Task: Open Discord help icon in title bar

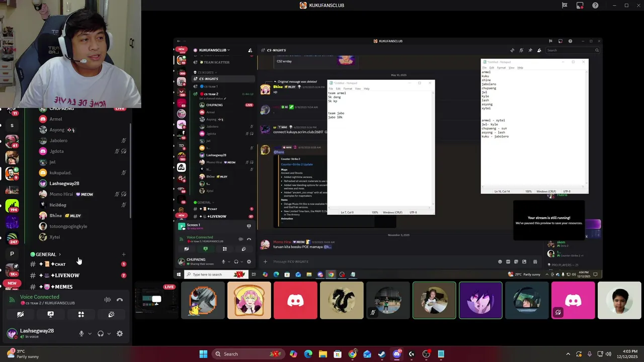Action: click(x=596, y=5)
